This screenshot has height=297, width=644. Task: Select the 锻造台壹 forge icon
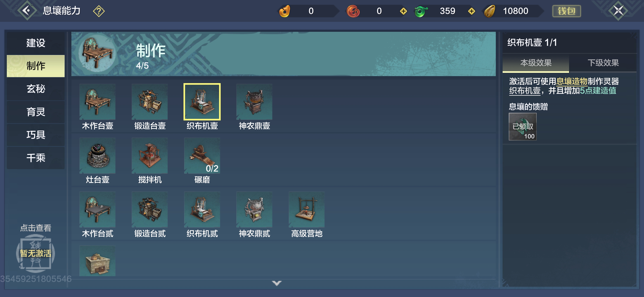pos(150,102)
